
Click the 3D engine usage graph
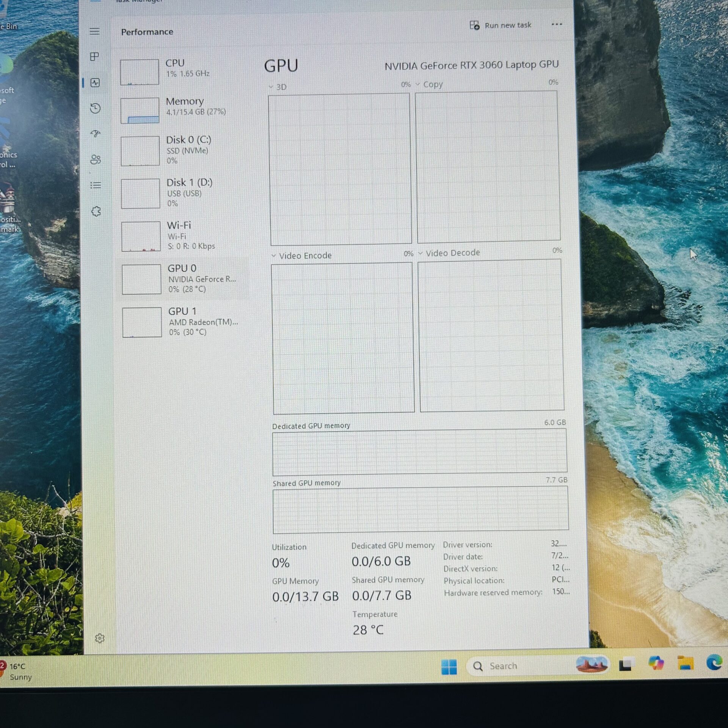(340, 169)
